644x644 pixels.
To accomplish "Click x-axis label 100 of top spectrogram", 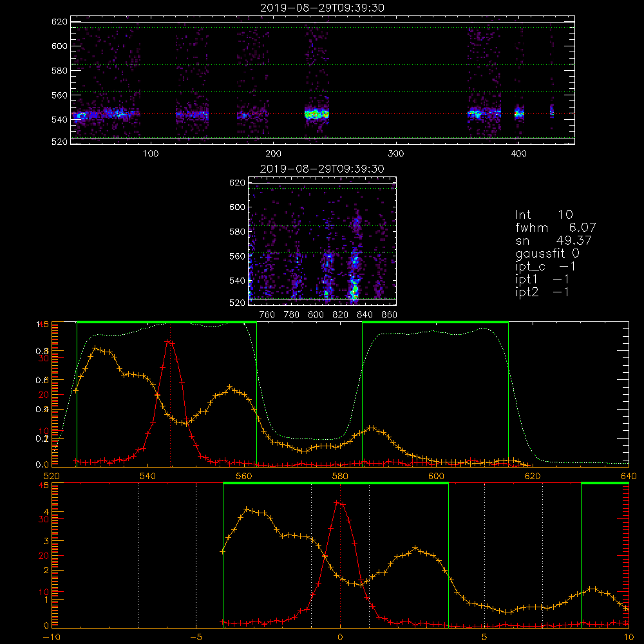I will (x=151, y=154).
